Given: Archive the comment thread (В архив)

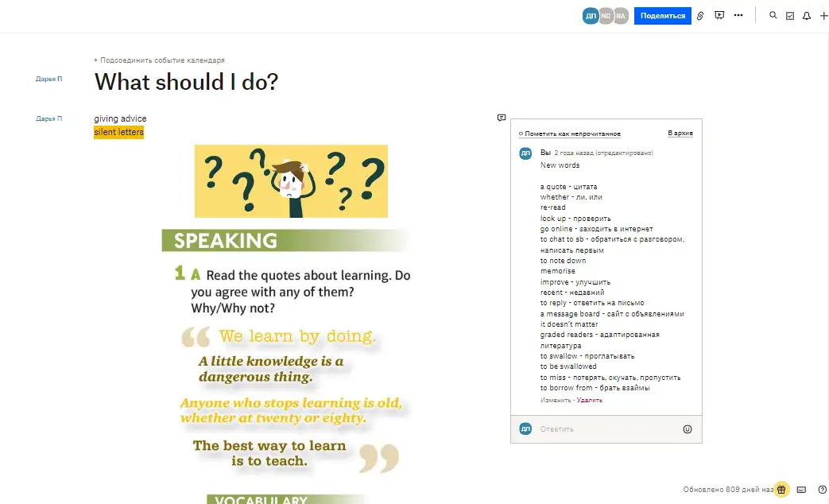Looking at the screenshot, I should coord(680,134).
